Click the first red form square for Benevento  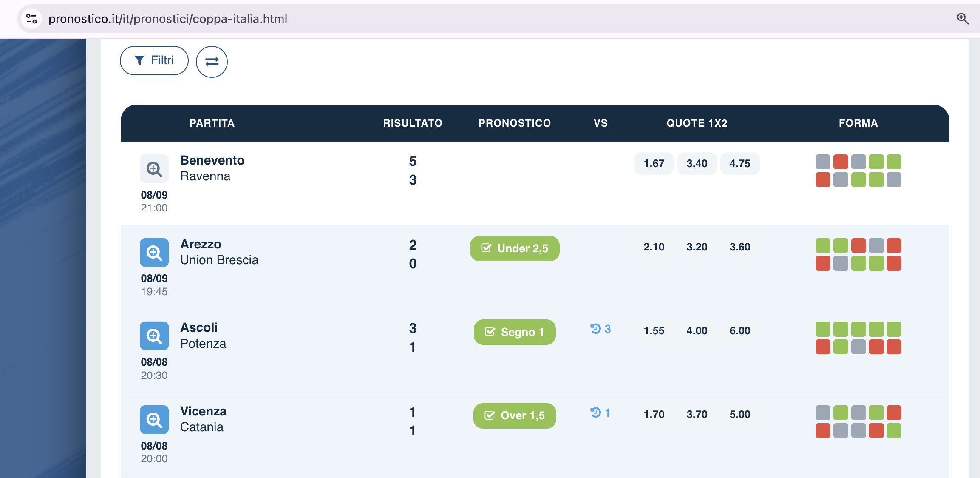click(841, 162)
